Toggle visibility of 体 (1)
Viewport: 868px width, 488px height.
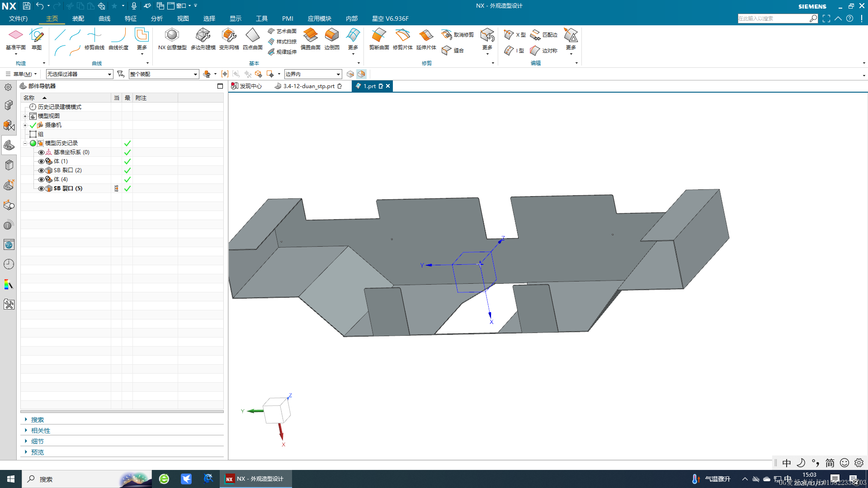41,161
